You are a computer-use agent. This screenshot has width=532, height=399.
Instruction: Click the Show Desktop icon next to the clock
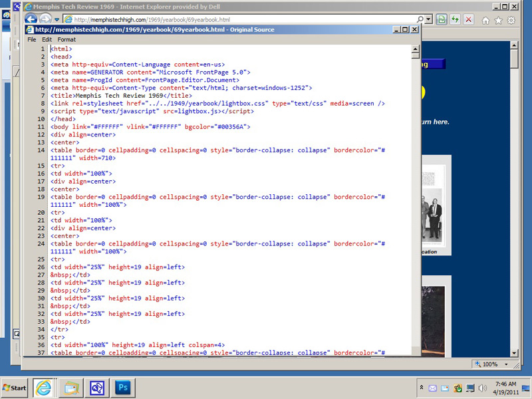527,388
